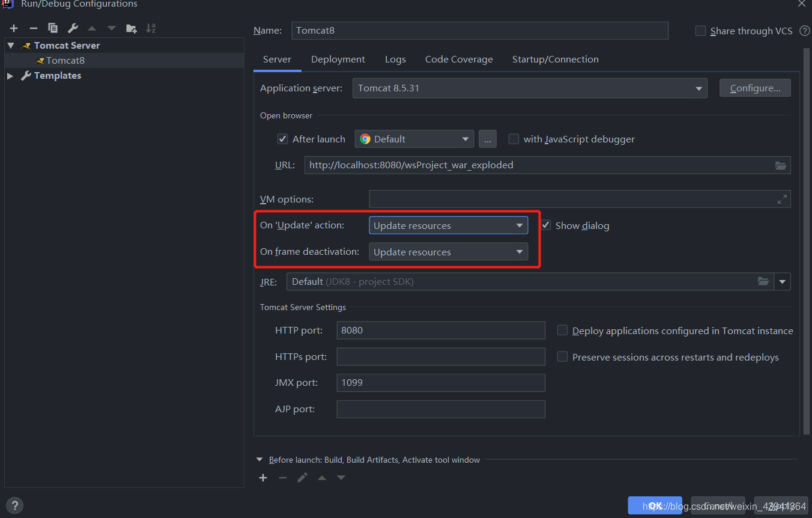Screen dimensions: 812x518
Task: Open browser Default dropdown
Action: pyautogui.click(x=414, y=139)
